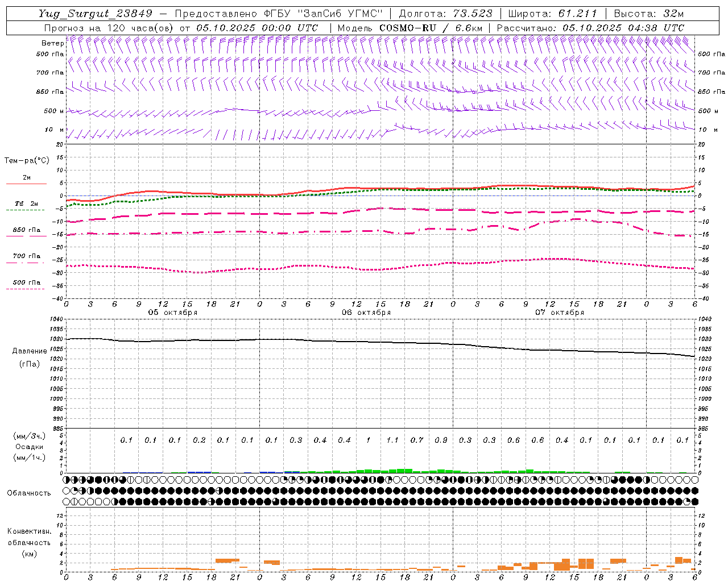Click "Прогноз на 120 часа(ов)" text
Image resolution: width=728 pixels, height=582 pixels.
pyautogui.click(x=109, y=27)
